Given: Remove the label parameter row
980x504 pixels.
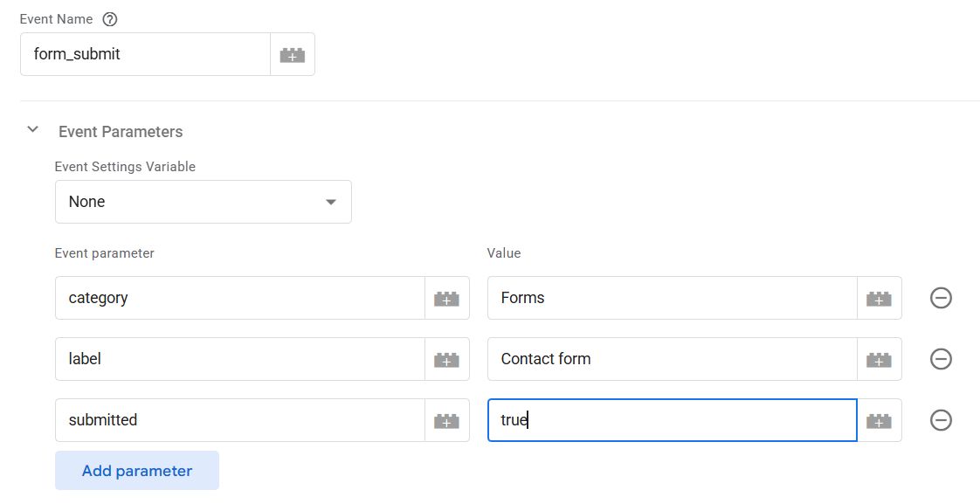Looking at the screenshot, I should pyautogui.click(x=941, y=359).
